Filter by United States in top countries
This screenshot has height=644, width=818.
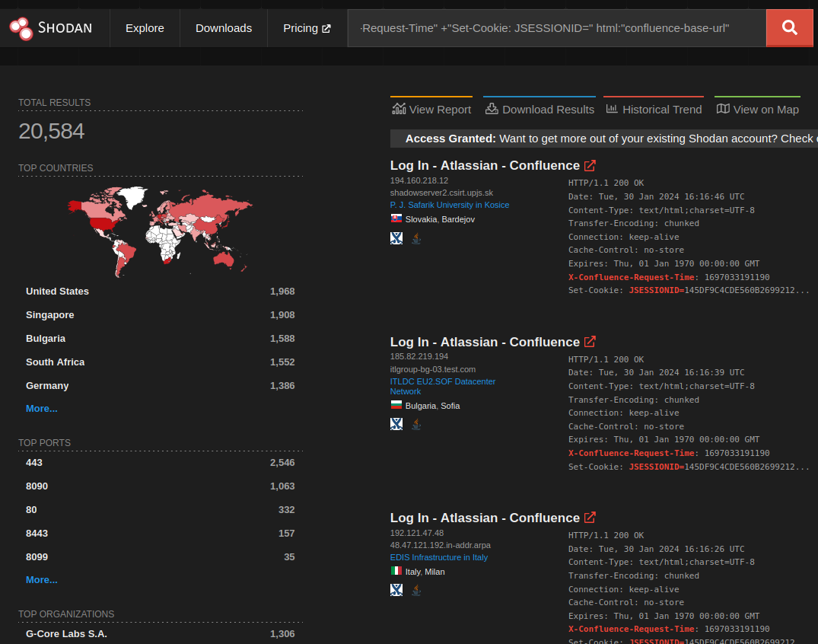[57, 292]
